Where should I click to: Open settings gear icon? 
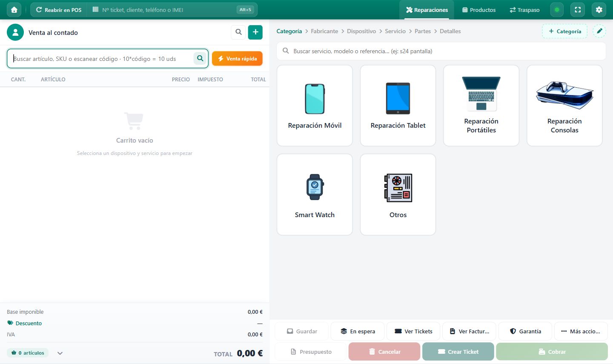[x=599, y=10]
